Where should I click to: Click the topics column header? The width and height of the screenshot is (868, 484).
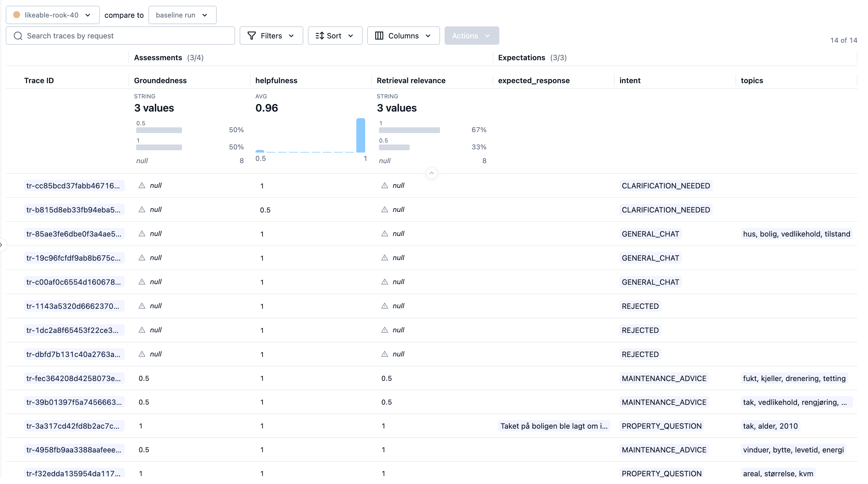752,81
